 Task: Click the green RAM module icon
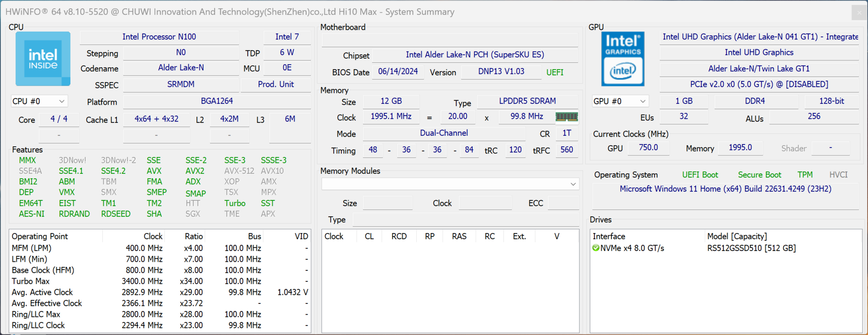click(566, 117)
